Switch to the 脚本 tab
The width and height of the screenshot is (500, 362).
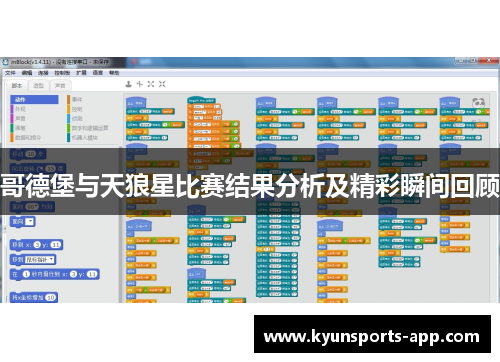17,86
